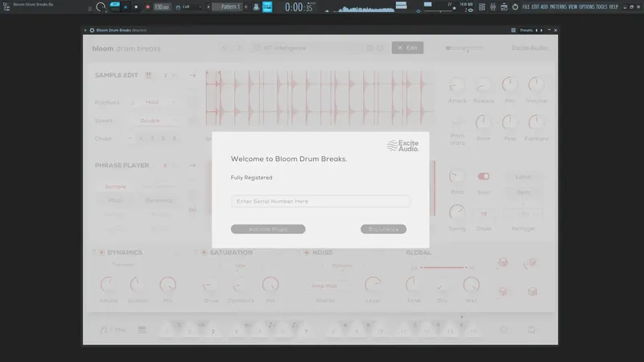
Task: Open the ADD menu
Action: pos(544,7)
